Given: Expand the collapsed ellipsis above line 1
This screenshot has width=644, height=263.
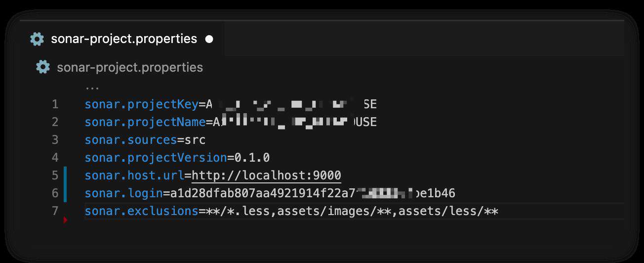Looking at the screenshot, I should pos(92,88).
